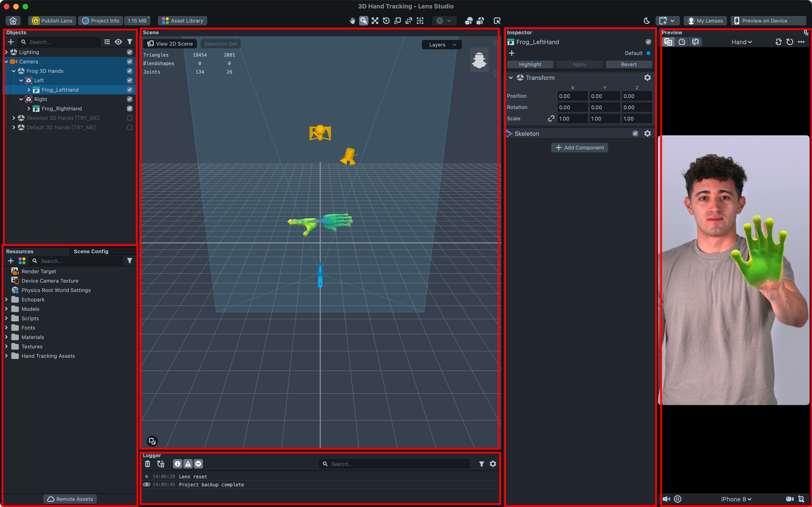The width and height of the screenshot is (812, 507).
Task: Open Skeleton component settings gear
Action: 648,133
